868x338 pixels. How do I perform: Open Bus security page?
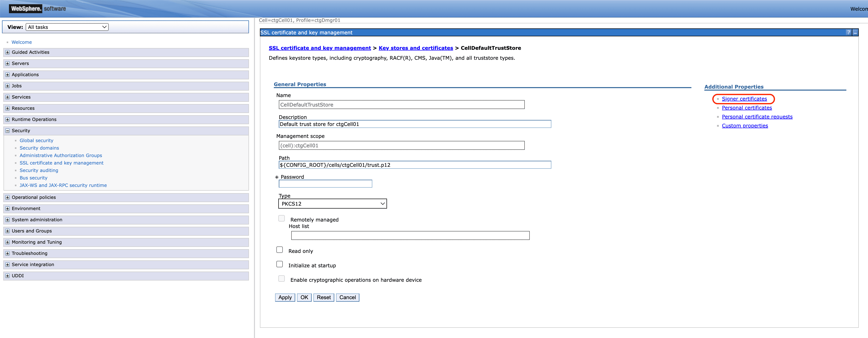tap(33, 178)
